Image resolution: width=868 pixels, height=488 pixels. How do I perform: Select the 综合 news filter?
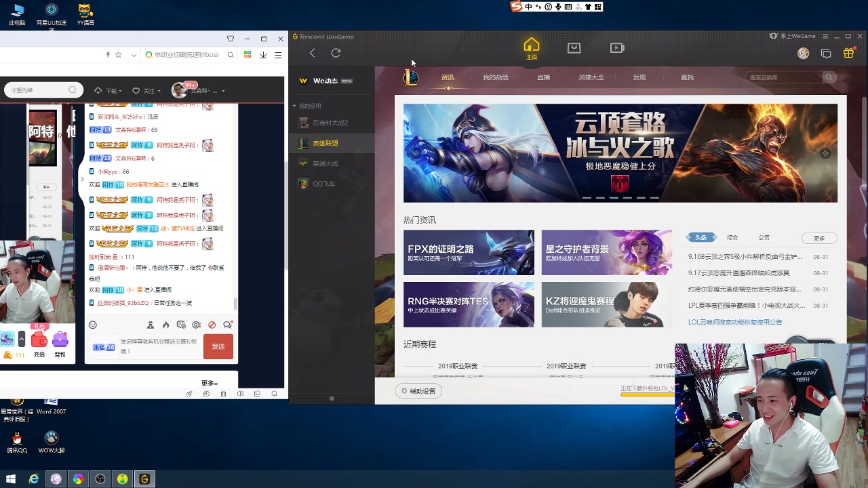click(x=732, y=237)
